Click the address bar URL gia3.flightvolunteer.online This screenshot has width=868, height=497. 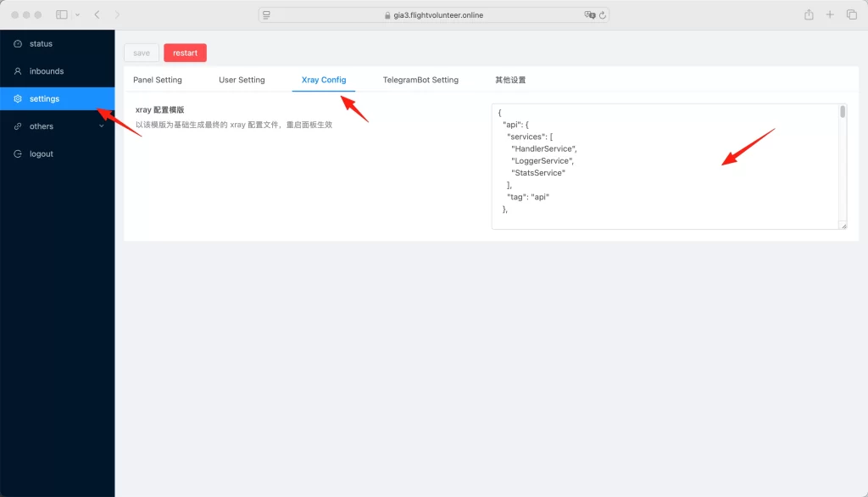[x=438, y=15]
